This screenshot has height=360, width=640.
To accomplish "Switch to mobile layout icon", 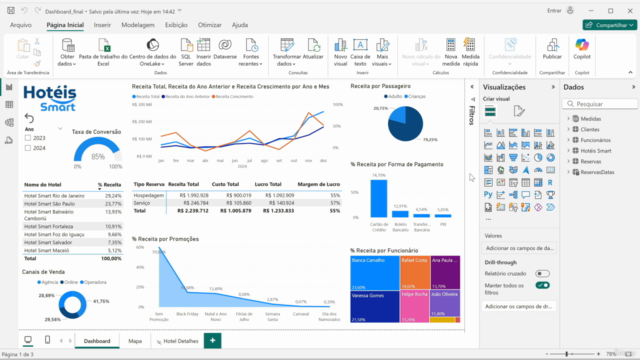I will (x=47, y=340).
